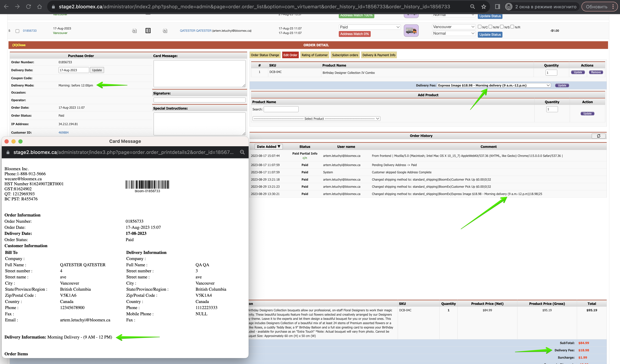620x364 pixels.
Task: Open Customer ID 469884 link
Action: 63,133
